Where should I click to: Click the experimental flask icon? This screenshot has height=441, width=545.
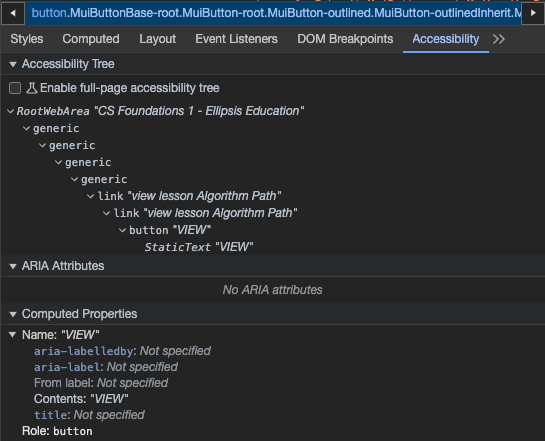coord(32,88)
